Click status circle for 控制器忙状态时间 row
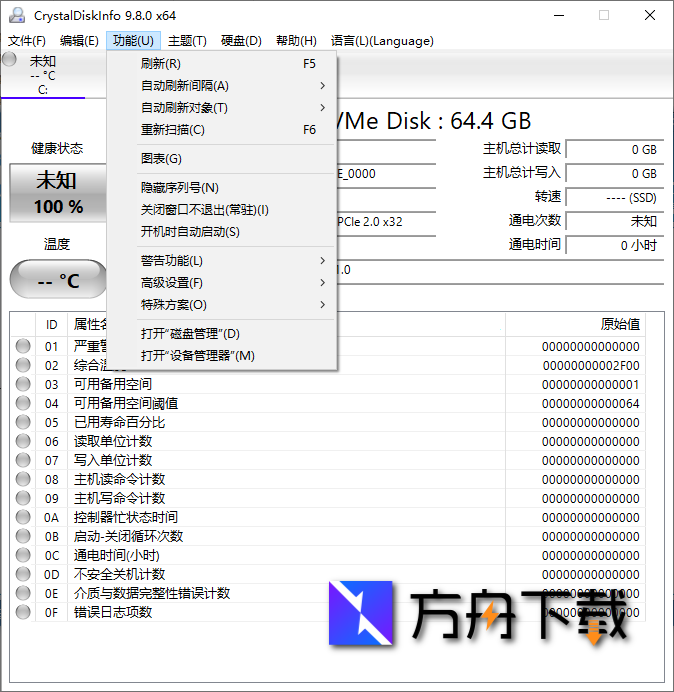 point(23,517)
